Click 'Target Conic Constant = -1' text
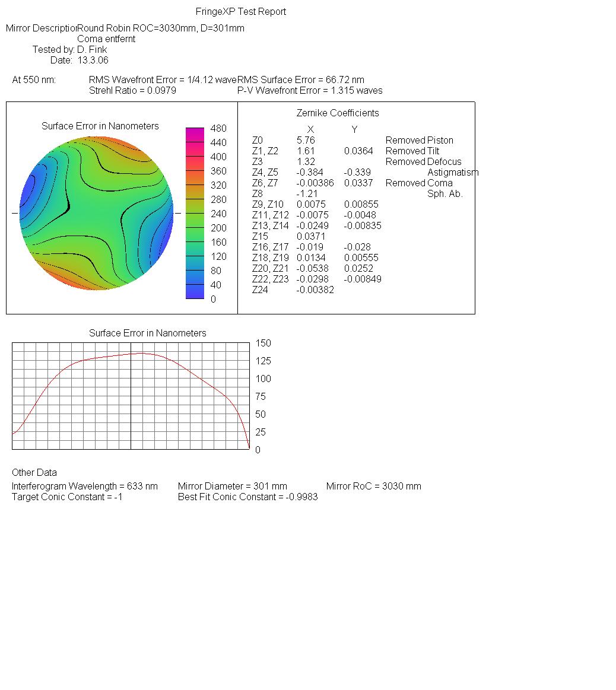This screenshot has width=616, height=690. tap(67, 497)
